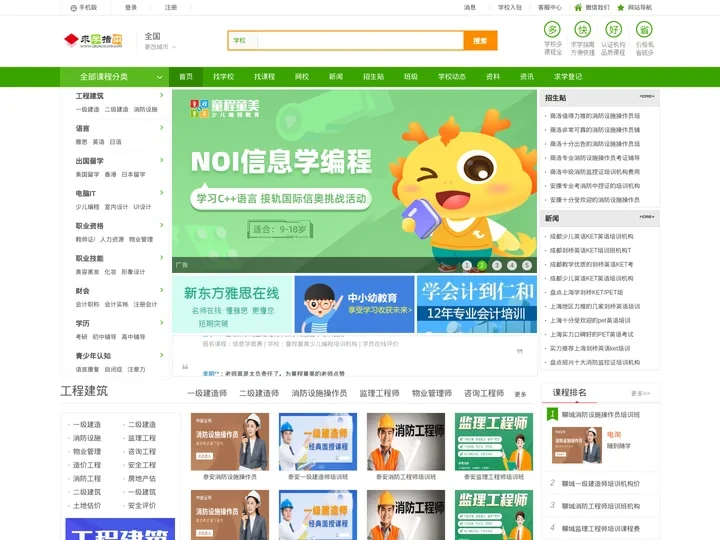Click the 少儿编程 subcategory link
Viewport: 720px width, 540px height.
pos(87,207)
